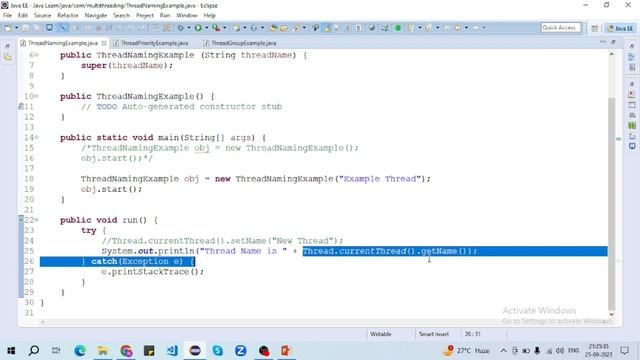The height and width of the screenshot is (360, 640).
Task: Open File Explorer from the taskbar
Action: (x=103, y=351)
